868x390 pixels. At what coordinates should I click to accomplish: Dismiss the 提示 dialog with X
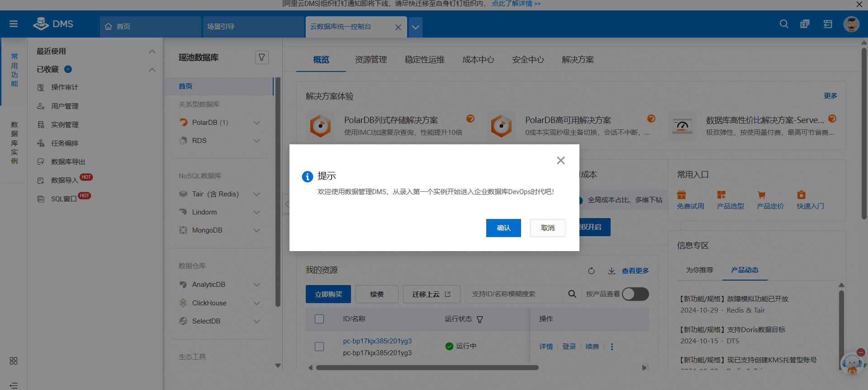561,160
